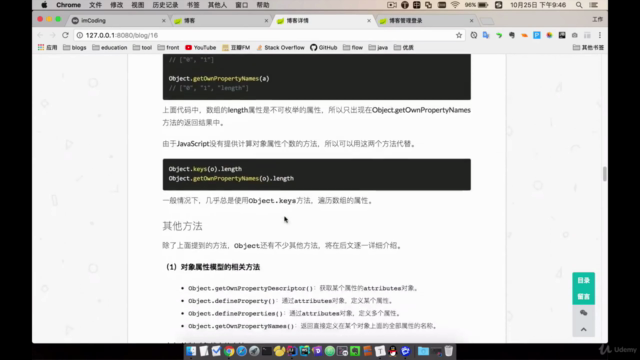Open Evernote from the dock
Screen dimensions: 640x360
coord(355,351)
